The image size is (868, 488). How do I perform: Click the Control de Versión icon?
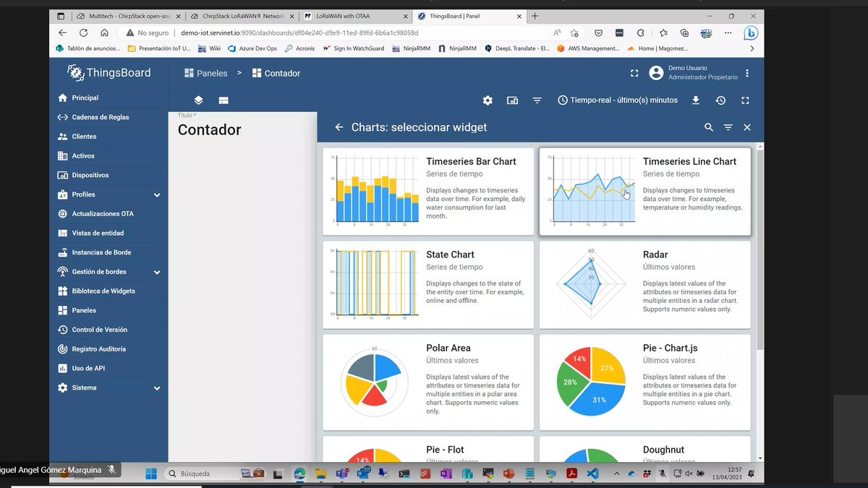pos(62,330)
